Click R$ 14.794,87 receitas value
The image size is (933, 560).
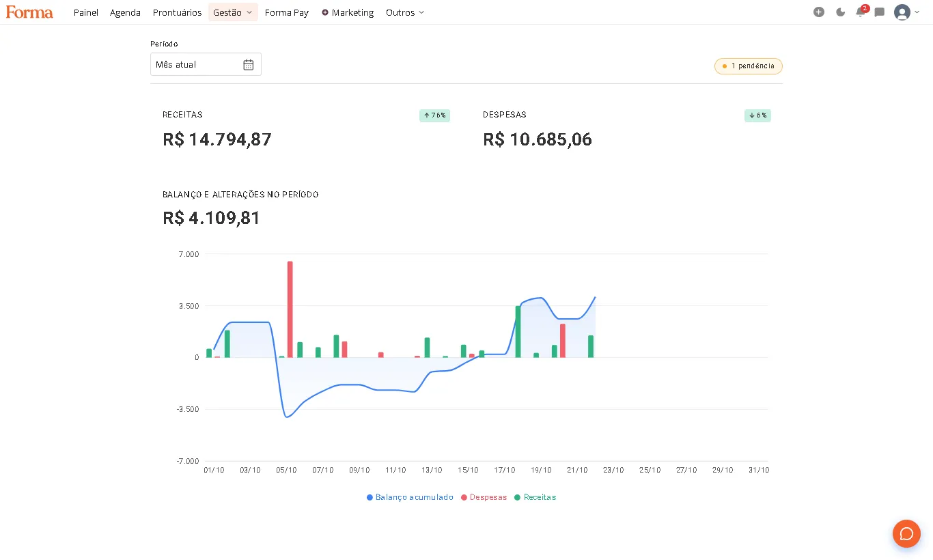tap(217, 139)
